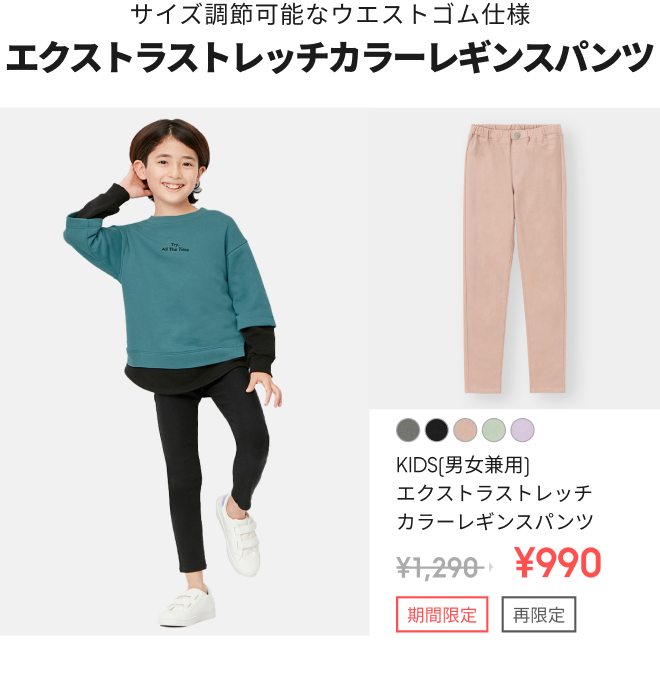Select the black color swatch
660x692 pixels.
pos(437,430)
